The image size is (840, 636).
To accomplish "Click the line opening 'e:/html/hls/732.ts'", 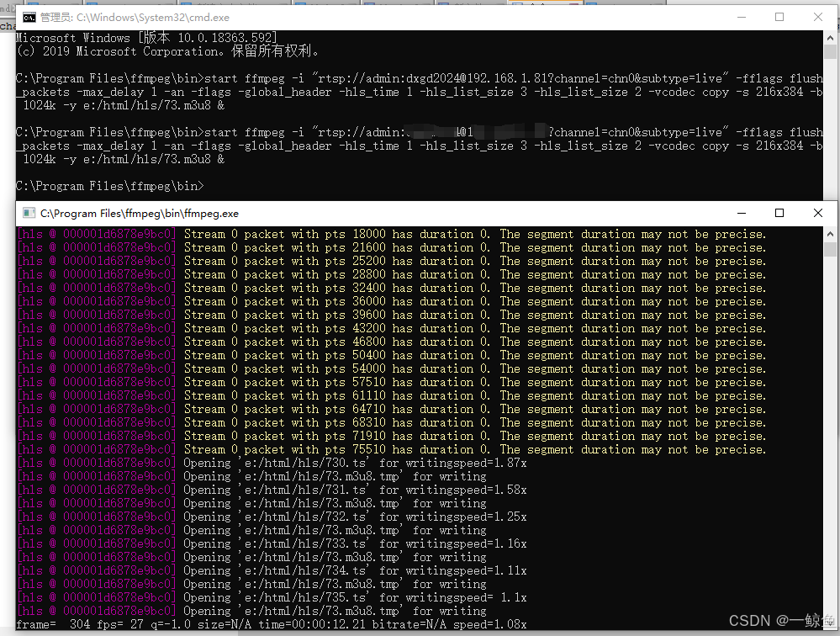I will pyautogui.click(x=272, y=517).
